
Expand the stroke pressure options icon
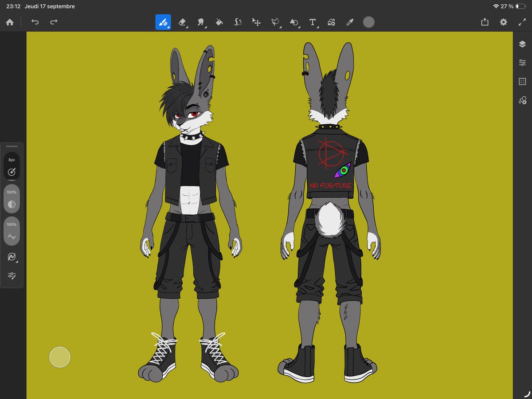12,257
